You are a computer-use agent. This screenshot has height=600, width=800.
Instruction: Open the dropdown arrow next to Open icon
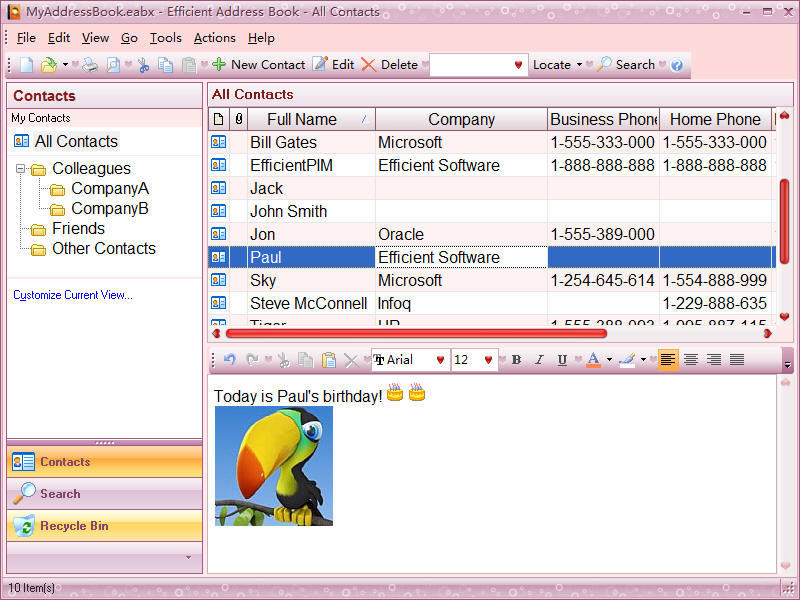coord(65,65)
